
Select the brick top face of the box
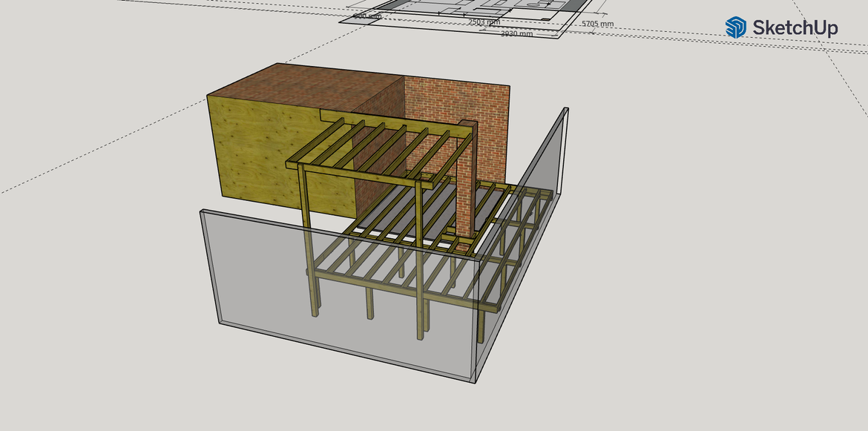click(312, 89)
